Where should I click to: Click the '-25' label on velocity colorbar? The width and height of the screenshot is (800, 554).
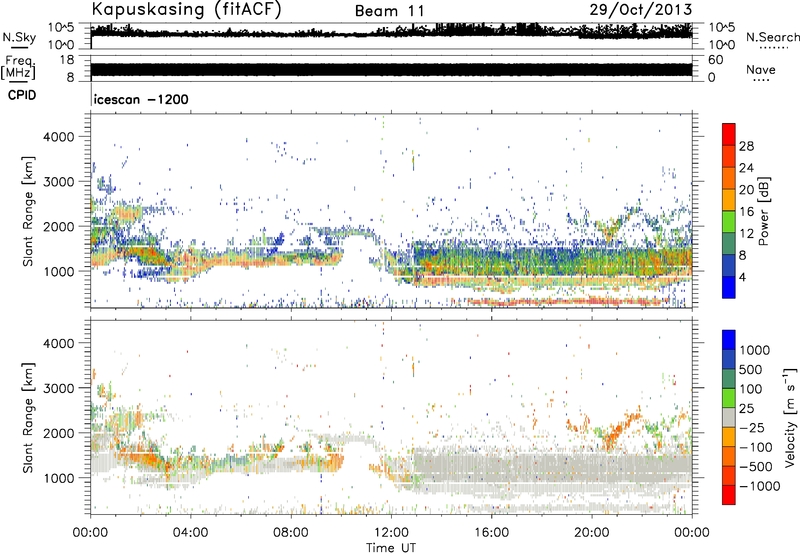(x=752, y=428)
